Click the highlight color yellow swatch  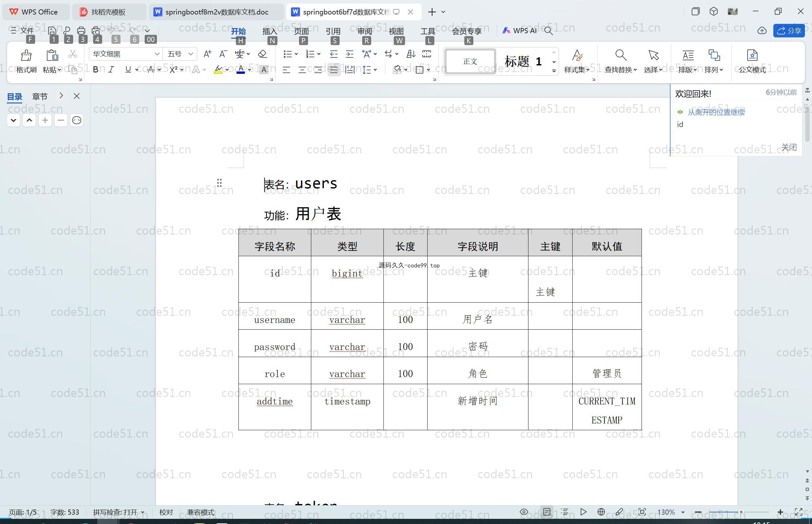[218, 70]
